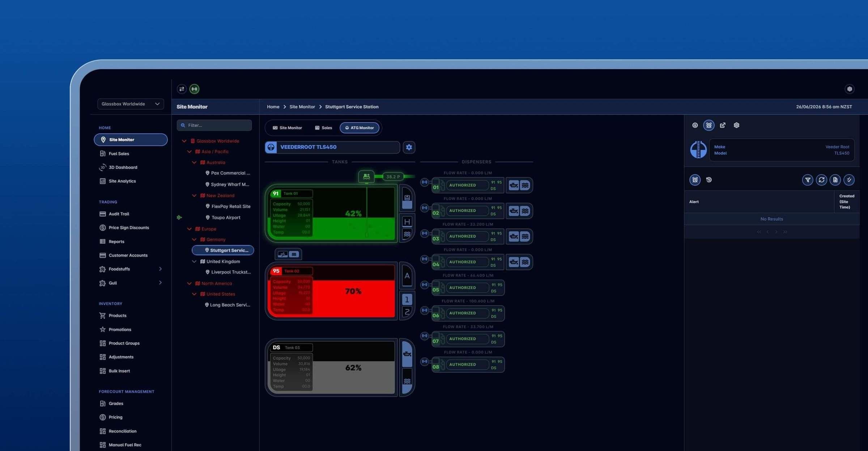The width and height of the screenshot is (868, 451).
Task: Click the waves icon beside Tank 03
Action: pos(407,381)
